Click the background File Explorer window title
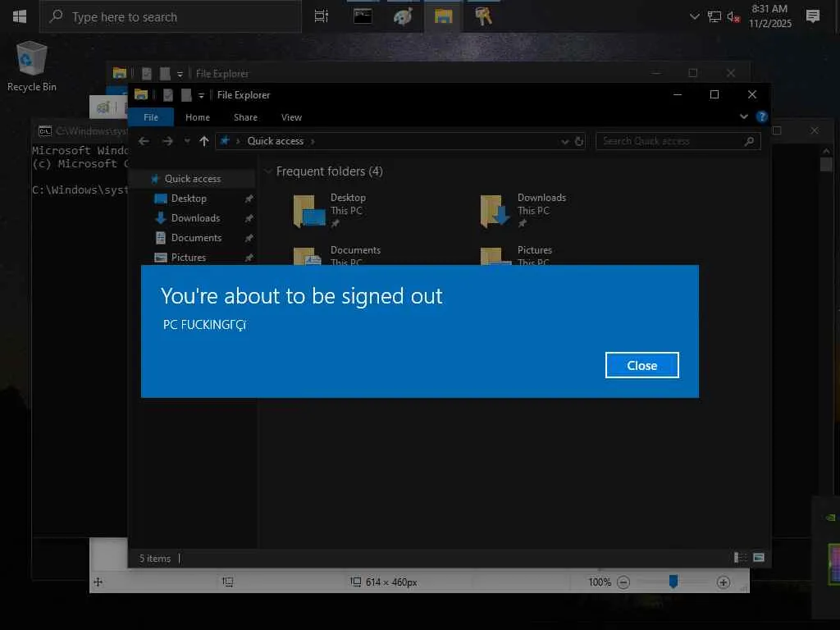The width and height of the screenshot is (840, 630). (x=221, y=73)
